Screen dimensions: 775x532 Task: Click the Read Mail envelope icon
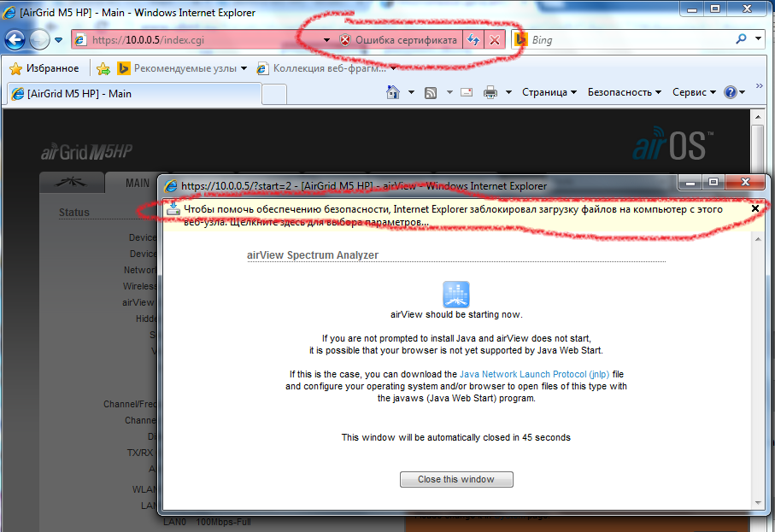point(466,92)
